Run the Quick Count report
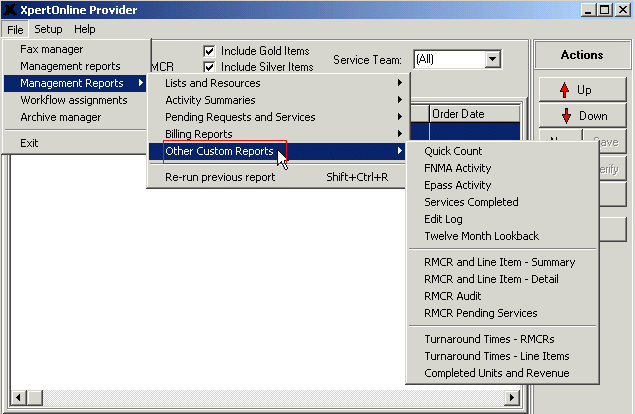Screen dimensions: 635x414 pos(502,151)
